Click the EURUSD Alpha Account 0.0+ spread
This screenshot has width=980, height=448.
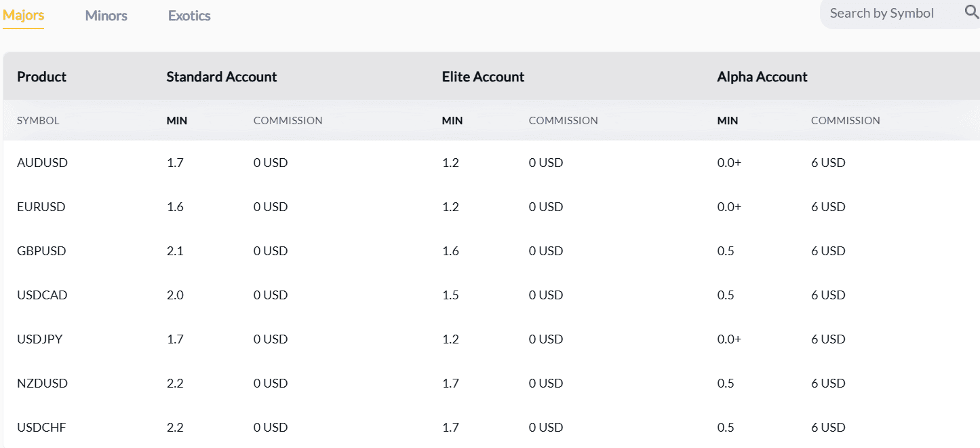point(729,207)
